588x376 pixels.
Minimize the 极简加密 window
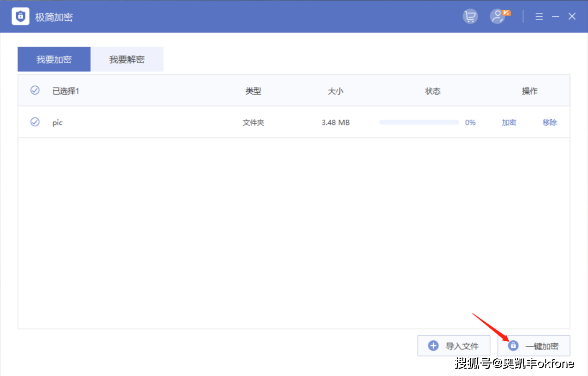(556, 17)
